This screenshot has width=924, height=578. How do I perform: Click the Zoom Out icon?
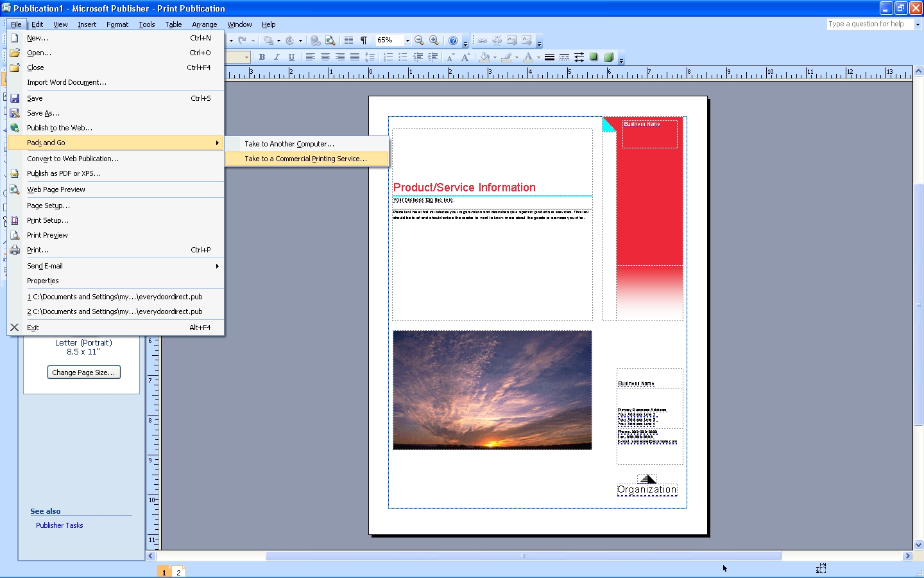pyautogui.click(x=419, y=40)
